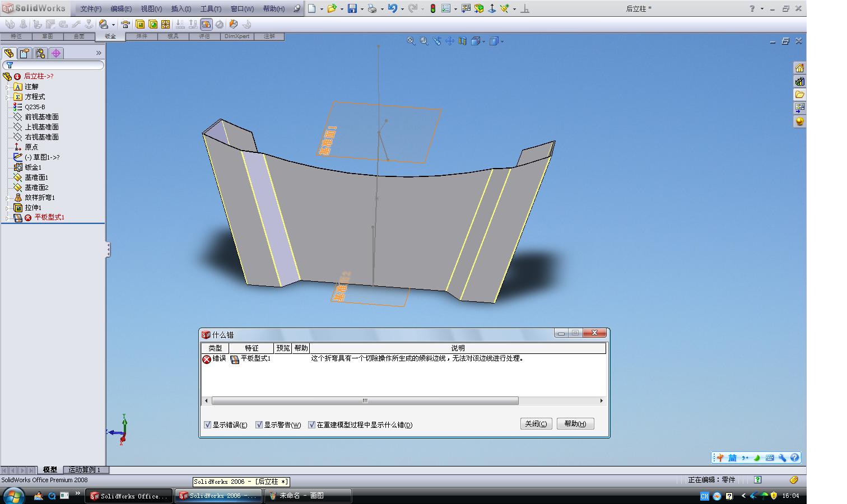Toggle 在重建模型过程中显示什么错(D) checkbox

(312, 424)
